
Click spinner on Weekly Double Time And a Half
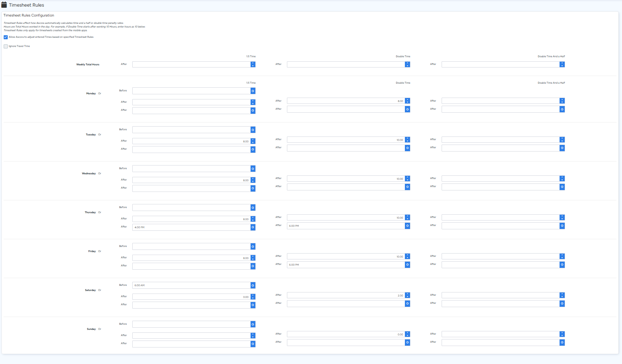[562, 65]
